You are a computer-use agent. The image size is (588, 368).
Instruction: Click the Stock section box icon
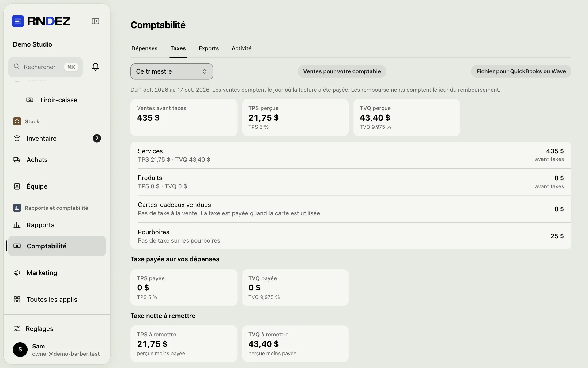[17, 121]
